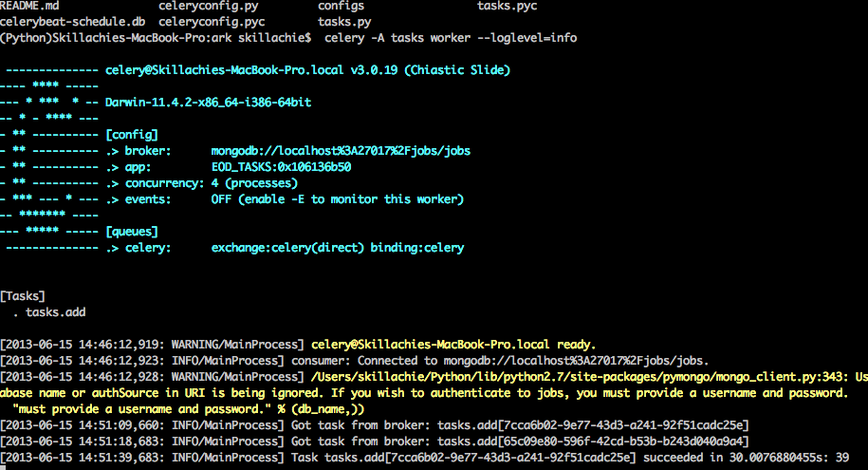Select the tasks.py file name

[344, 23]
